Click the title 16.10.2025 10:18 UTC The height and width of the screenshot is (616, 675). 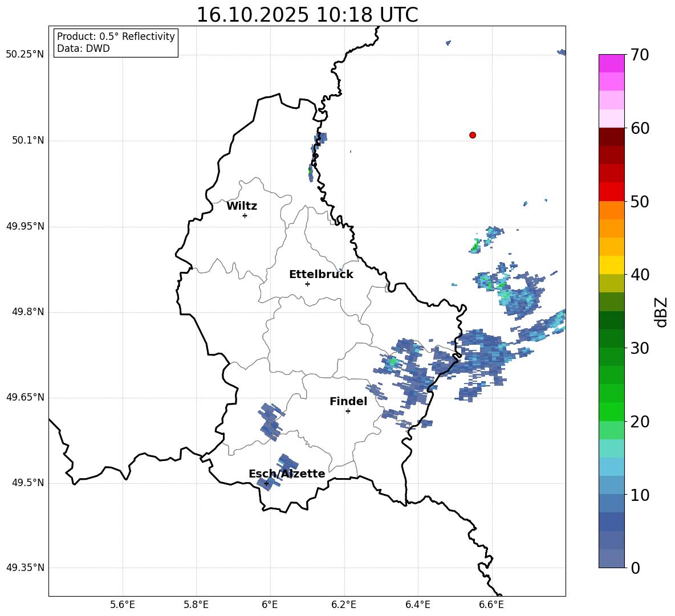307,15
